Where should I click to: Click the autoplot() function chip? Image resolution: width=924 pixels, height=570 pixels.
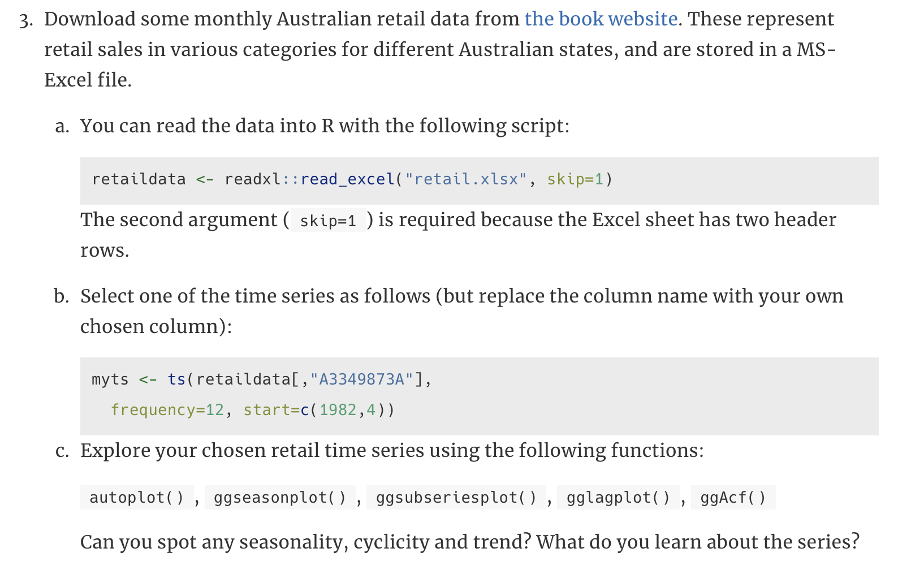pos(137,498)
